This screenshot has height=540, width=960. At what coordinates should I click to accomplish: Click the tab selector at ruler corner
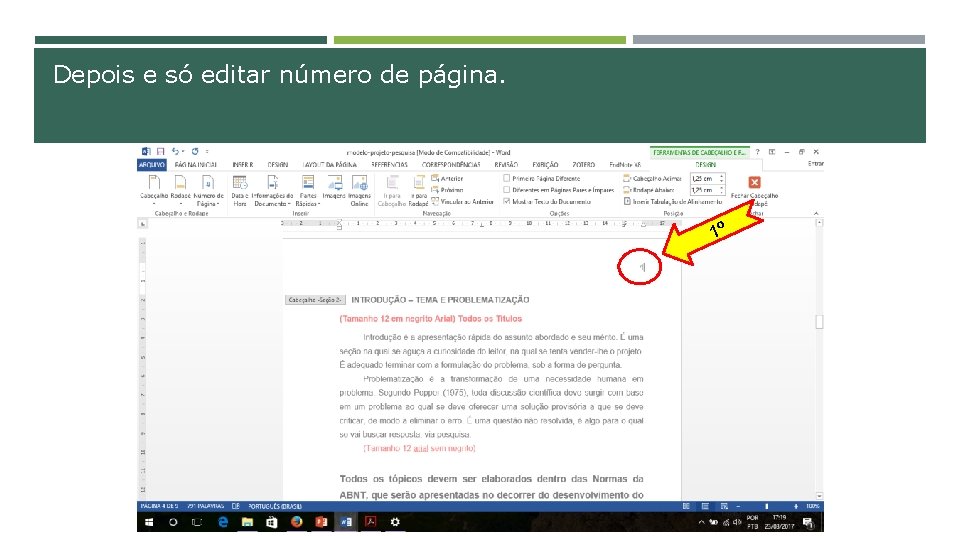[143, 224]
